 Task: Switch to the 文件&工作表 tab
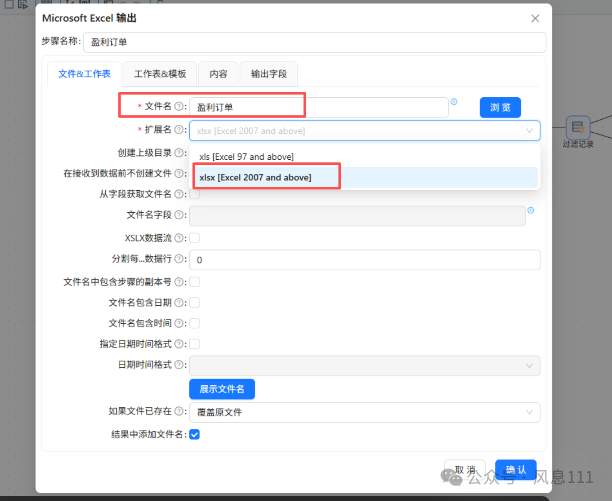tap(84, 74)
